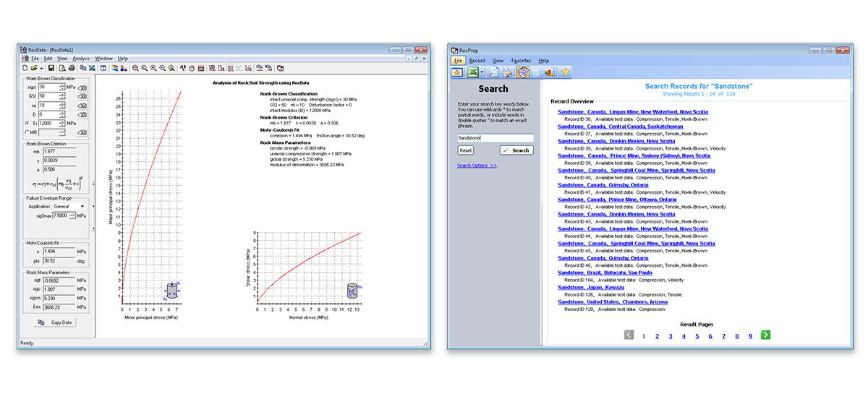Image resolution: width=868 pixels, height=405 pixels.
Task: Open the Application dropdown set to General
Action: pyautogui.click(x=69, y=206)
